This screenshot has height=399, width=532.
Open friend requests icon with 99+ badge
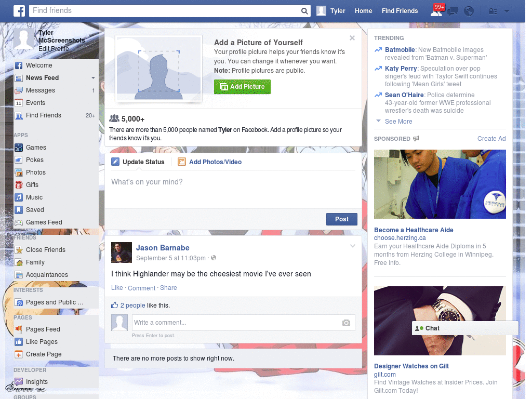(436, 10)
